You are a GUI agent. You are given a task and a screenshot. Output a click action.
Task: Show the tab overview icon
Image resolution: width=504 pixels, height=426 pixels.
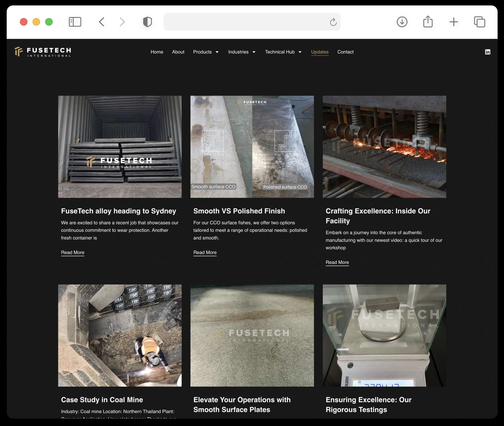click(x=479, y=22)
